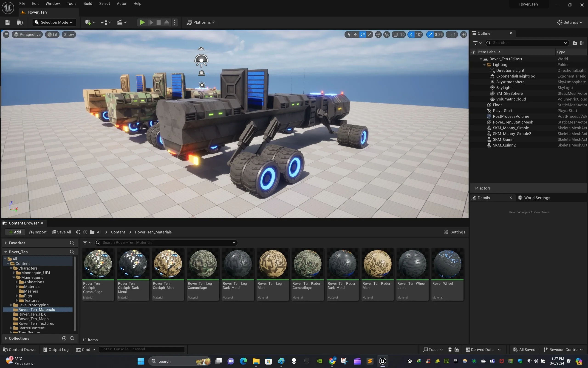588x368 pixels.
Task: Open the Content Browser Settings gear button
Action: coord(454,232)
